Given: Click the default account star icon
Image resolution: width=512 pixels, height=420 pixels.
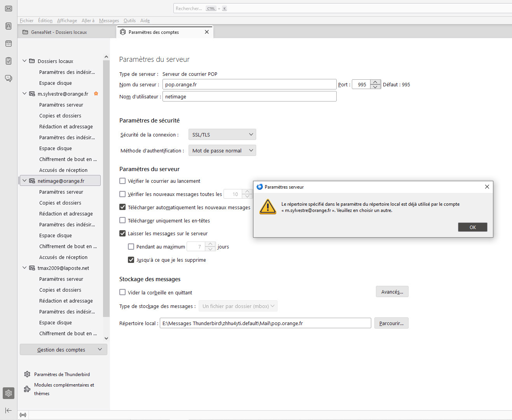Looking at the screenshot, I should coord(96,94).
